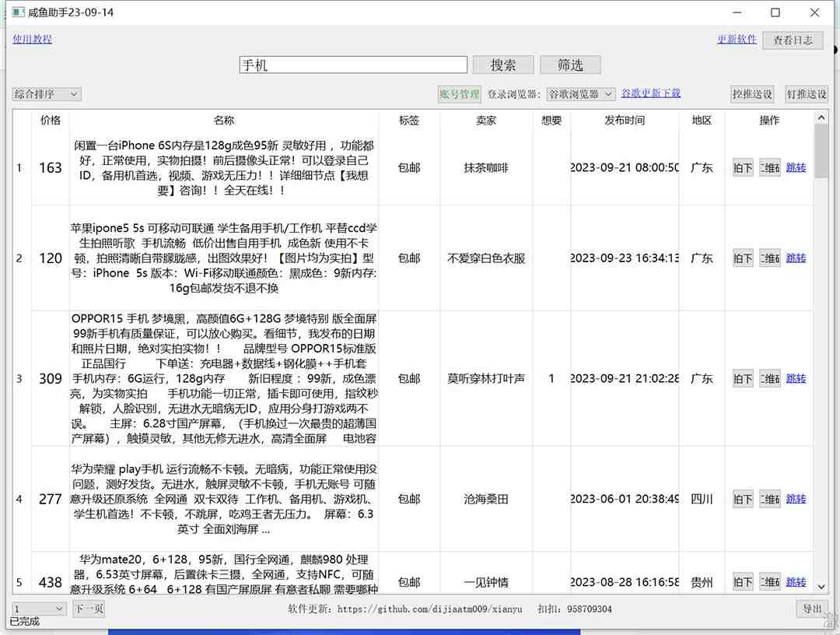Click the scrollbar down arrow

[822, 586]
